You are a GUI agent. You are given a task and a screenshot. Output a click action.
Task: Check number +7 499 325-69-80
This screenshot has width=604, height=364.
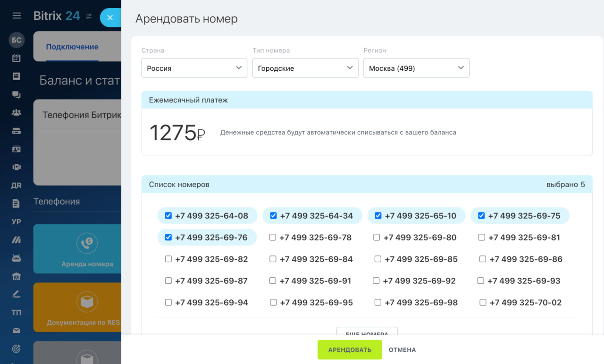(377, 237)
